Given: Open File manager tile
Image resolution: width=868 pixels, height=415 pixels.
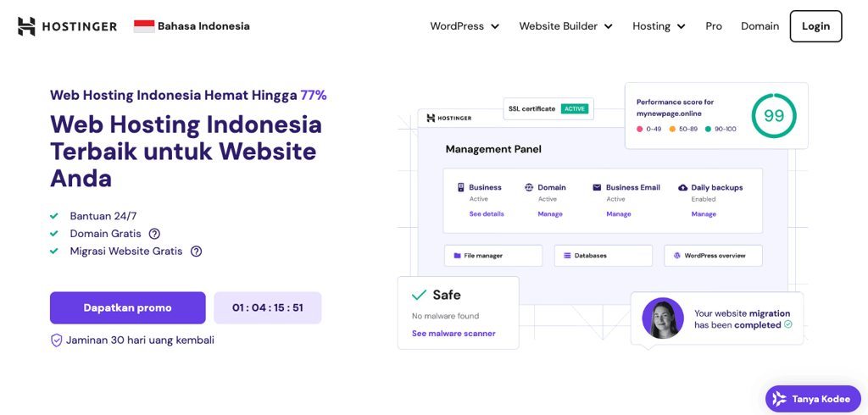Looking at the screenshot, I should click(x=493, y=256).
